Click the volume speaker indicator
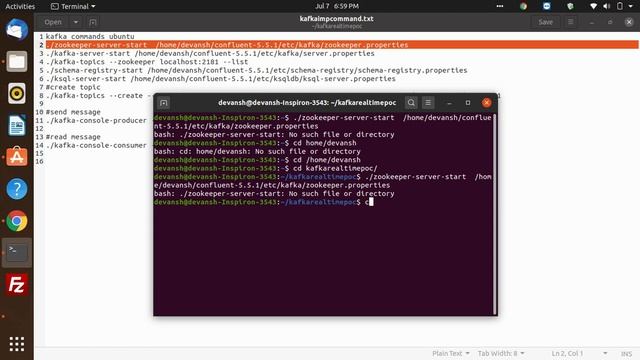Screen dimensions: 640x360 [x=607, y=6]
